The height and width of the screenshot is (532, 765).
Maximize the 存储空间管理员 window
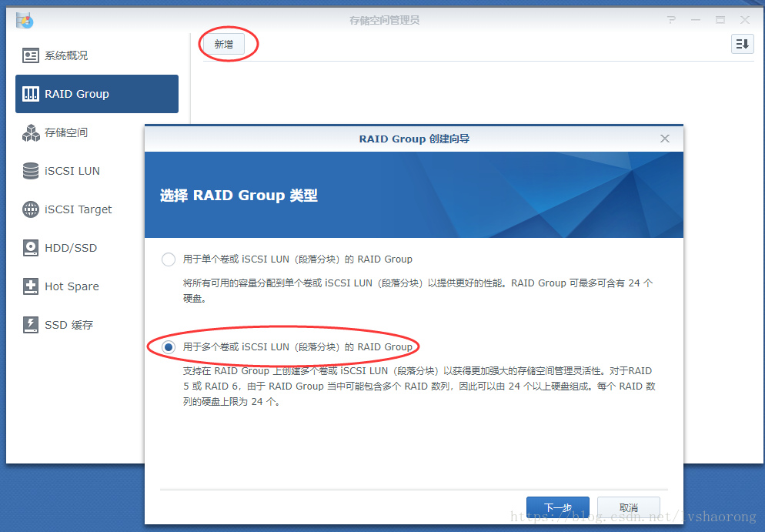pos(720,19)
